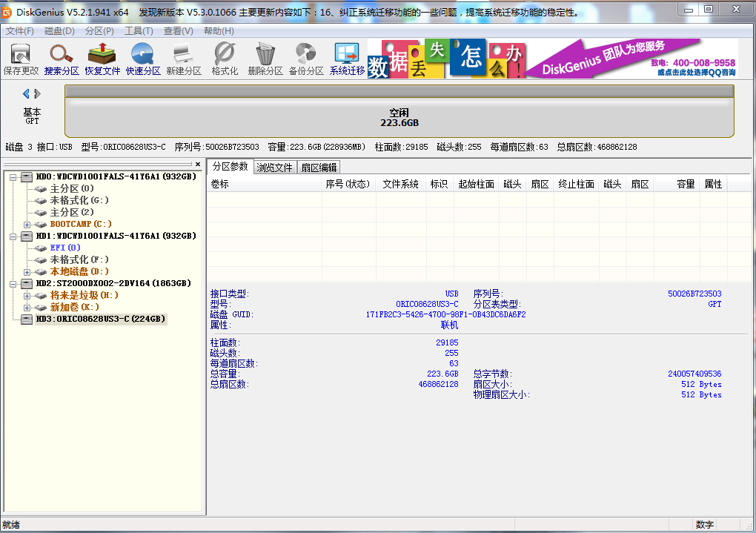Expand the 新加卷 (K:) partition node

(27, 308)
